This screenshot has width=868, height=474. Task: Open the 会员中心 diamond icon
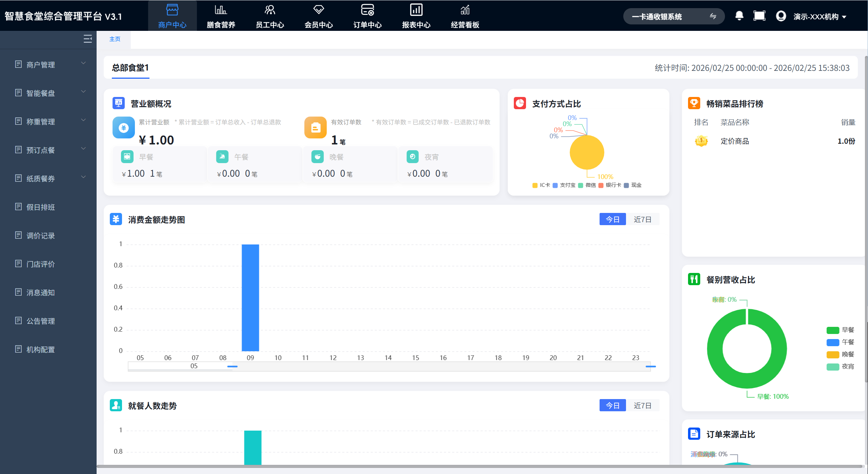(319, 10)
